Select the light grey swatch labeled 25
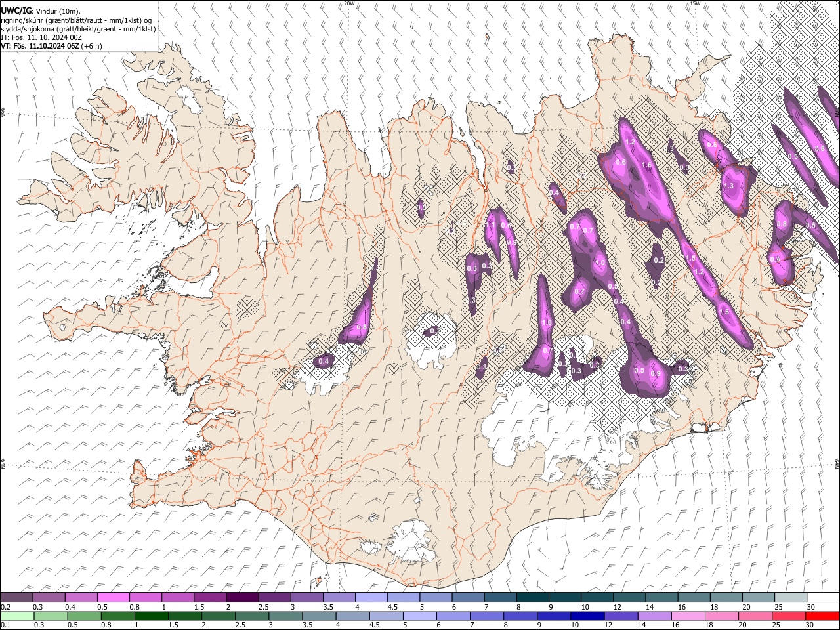 click(x=791, y=597)
